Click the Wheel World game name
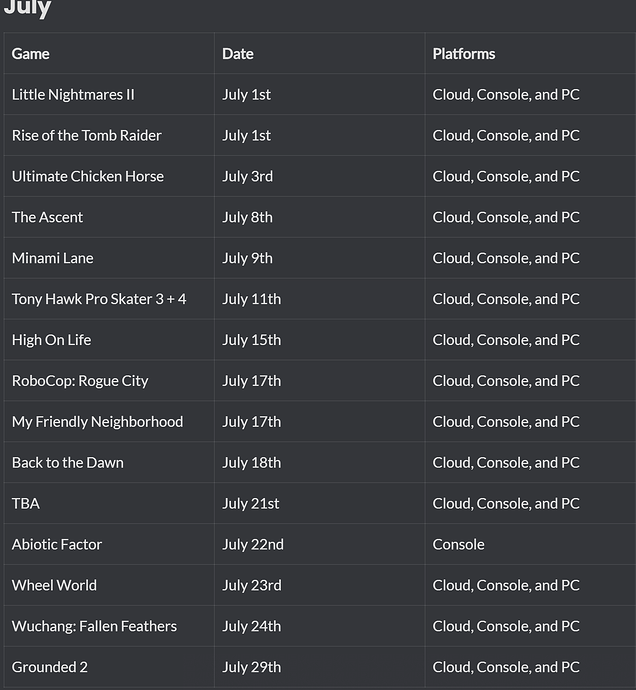636x690 pixels. [x=54, y=586]
